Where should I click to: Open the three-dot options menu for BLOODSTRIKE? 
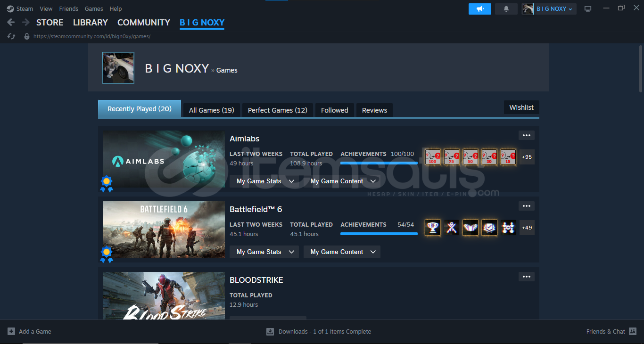527,277
